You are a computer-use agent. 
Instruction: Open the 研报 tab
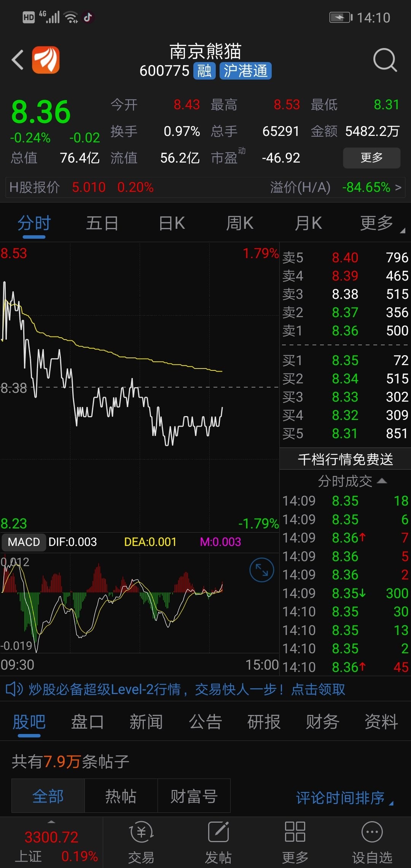click(x=264, y=722)
